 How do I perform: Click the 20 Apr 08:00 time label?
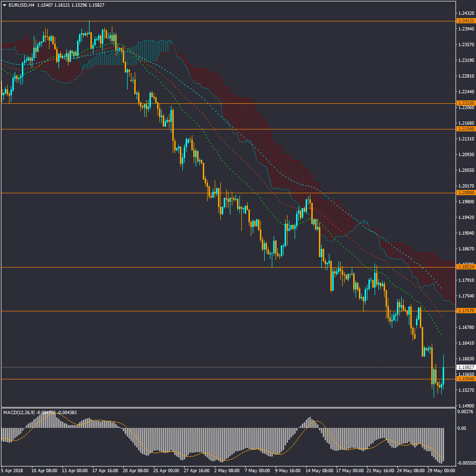coord(137,470)
